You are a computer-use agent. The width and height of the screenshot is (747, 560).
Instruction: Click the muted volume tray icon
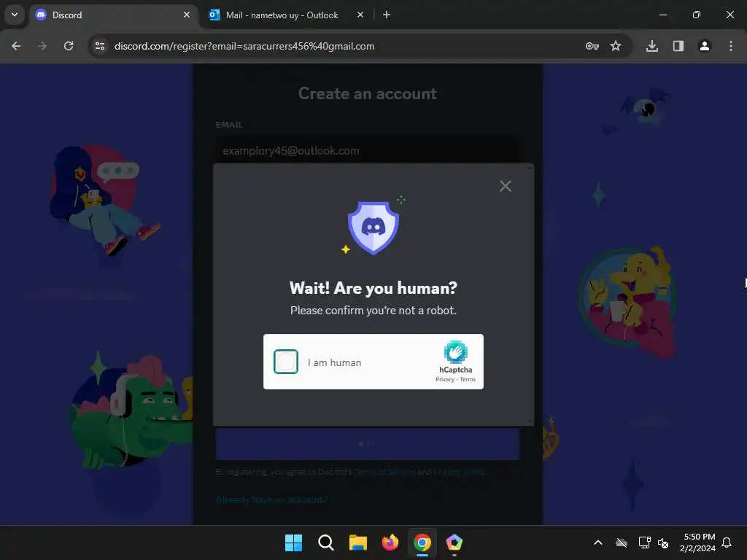(x=663, y=542)
